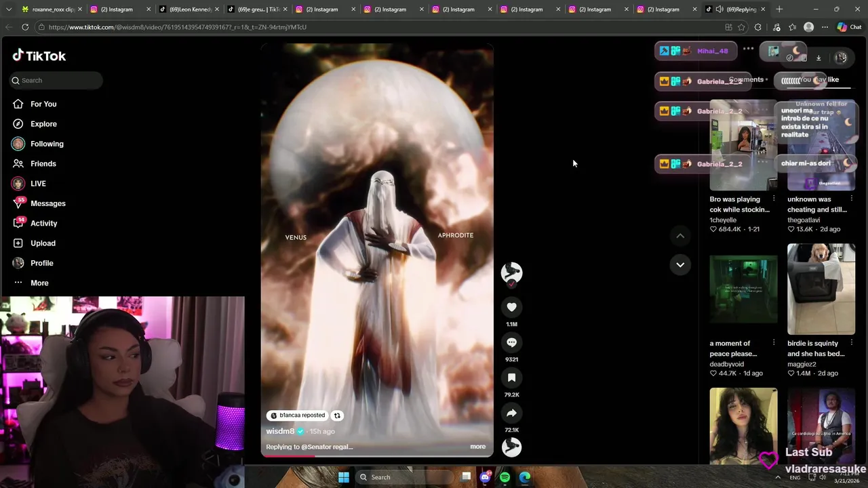Open the browser Settings and more menu
Screen dimensions: 868x488
[x=825, y=27]
